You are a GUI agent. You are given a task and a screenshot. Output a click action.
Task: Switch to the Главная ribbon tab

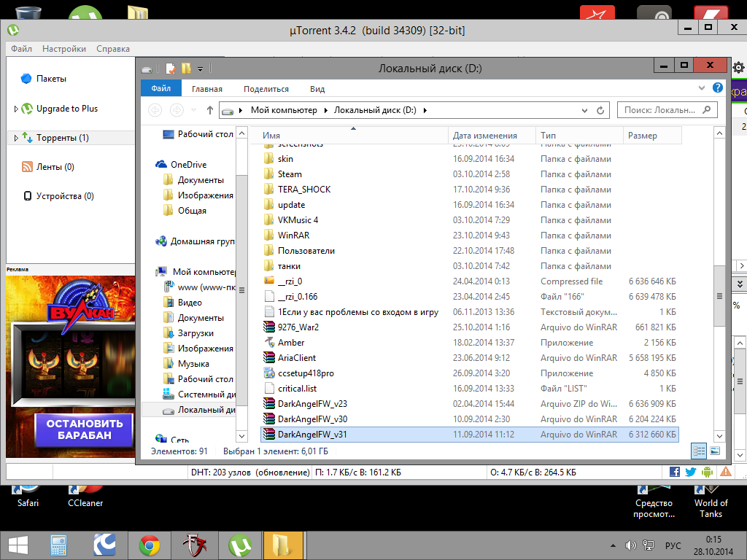(x=207, y=89)
